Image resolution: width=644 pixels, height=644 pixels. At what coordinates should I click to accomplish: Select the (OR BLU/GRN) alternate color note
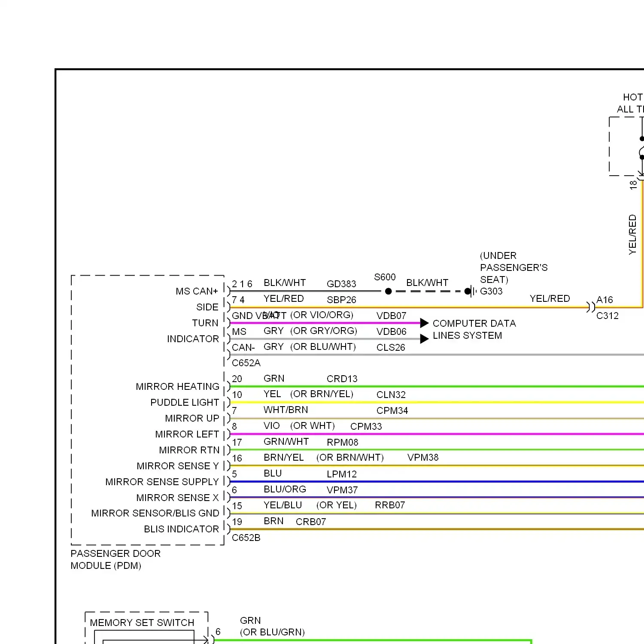(272, 632)
